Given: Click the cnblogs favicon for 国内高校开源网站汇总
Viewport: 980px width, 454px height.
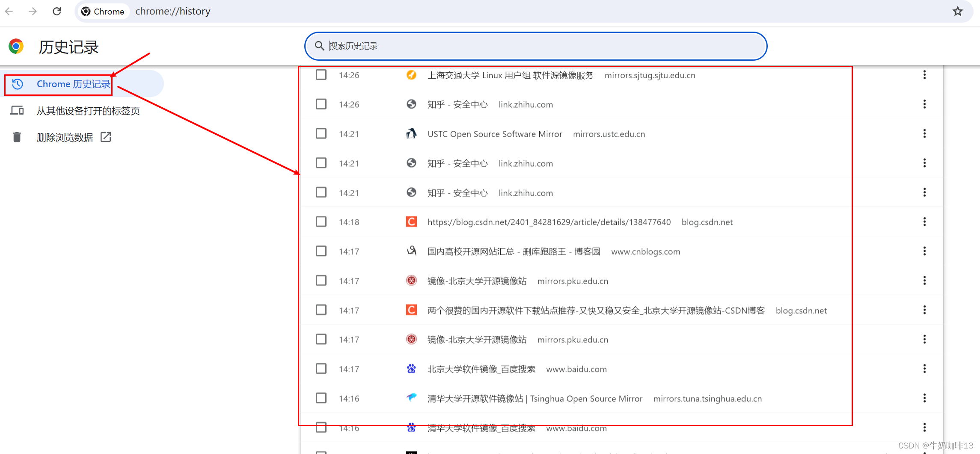Looking at the screenshot, I should tap(411, 251).
